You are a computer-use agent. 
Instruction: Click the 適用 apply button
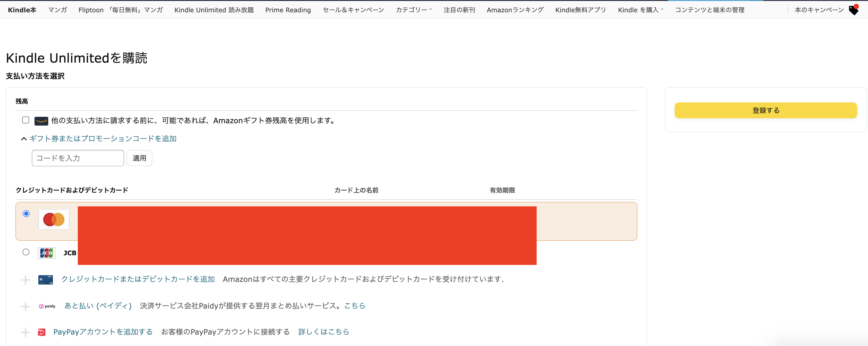coord(139,158)
